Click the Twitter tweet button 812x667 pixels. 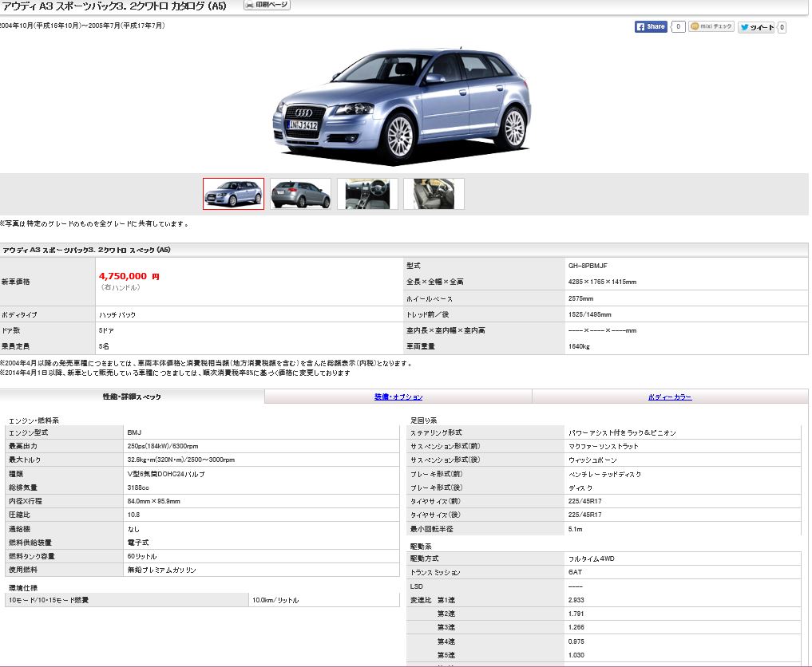pyautogui.click(x=756, y=27)
